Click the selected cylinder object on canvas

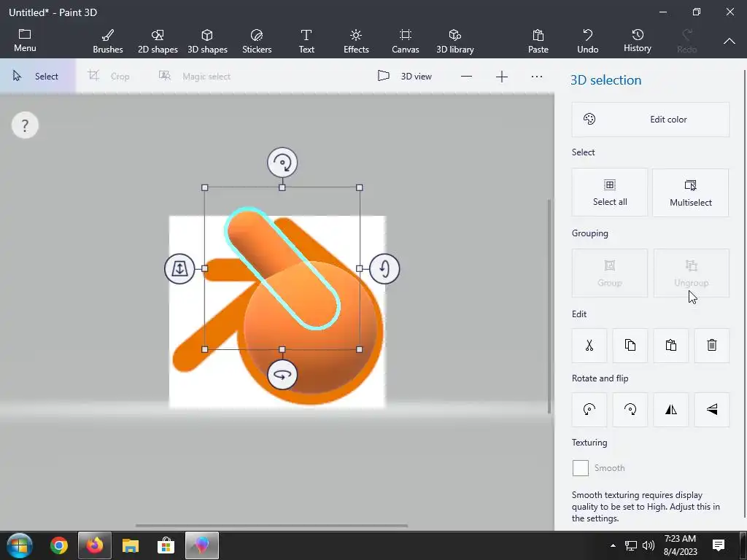click(282, 268)
